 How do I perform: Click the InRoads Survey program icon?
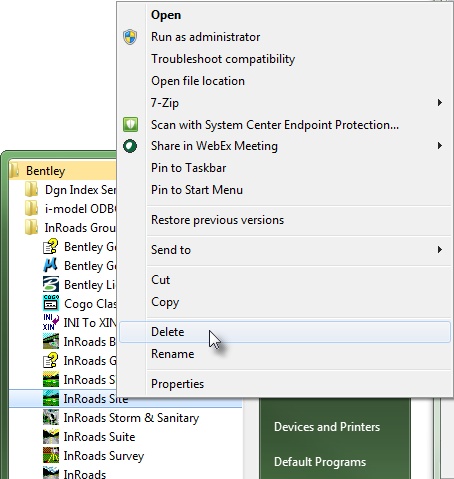(51, 455)
